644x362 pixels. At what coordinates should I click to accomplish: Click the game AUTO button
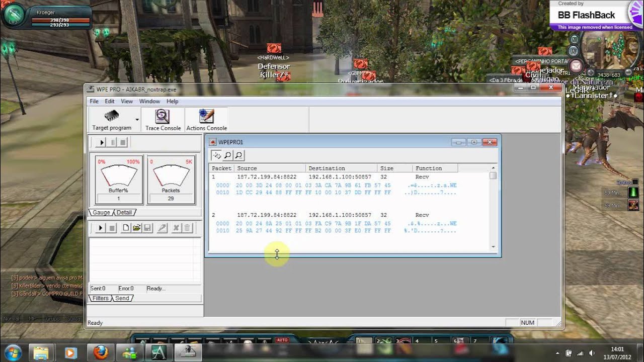tap(282, 340)
